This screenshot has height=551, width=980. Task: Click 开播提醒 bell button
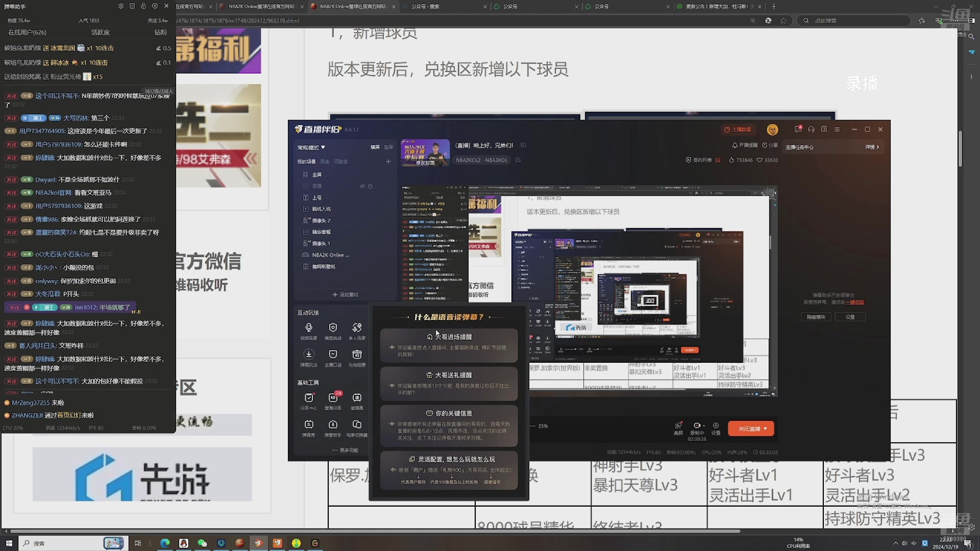click(745, 145)
